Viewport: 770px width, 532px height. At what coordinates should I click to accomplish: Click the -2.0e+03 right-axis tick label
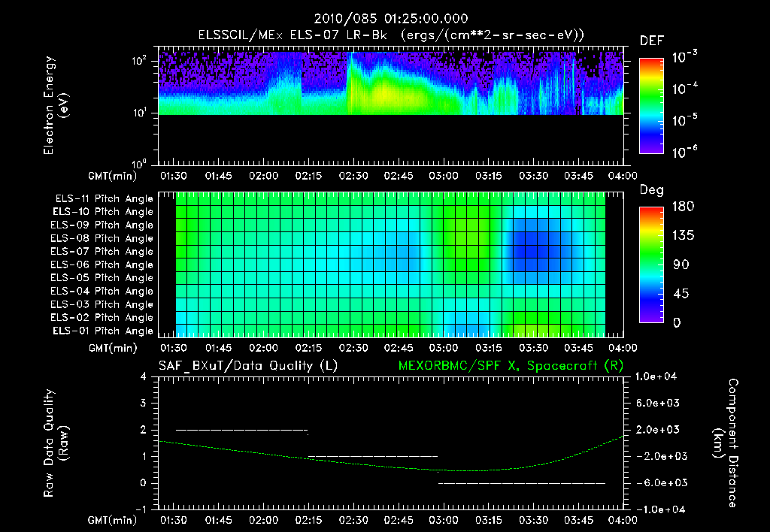coord(661,456)
